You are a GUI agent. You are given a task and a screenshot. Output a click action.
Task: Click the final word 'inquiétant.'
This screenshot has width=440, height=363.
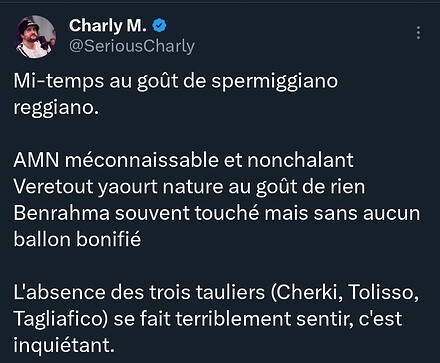point(64,345)
